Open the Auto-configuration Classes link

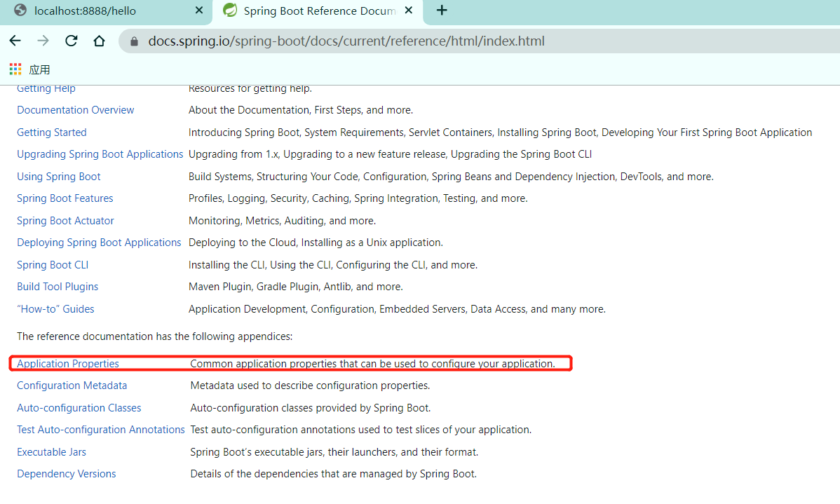79,407
